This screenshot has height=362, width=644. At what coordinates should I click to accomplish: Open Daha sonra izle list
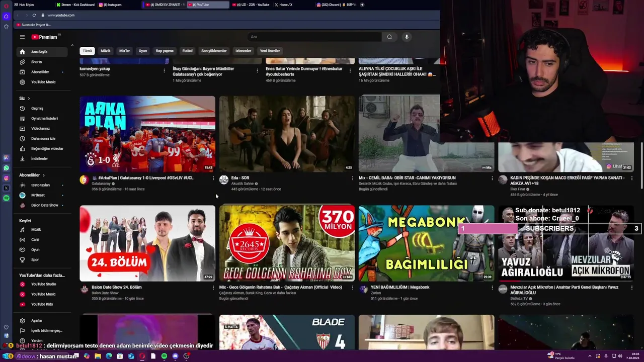pyautogui.click(x=41, y=138)
